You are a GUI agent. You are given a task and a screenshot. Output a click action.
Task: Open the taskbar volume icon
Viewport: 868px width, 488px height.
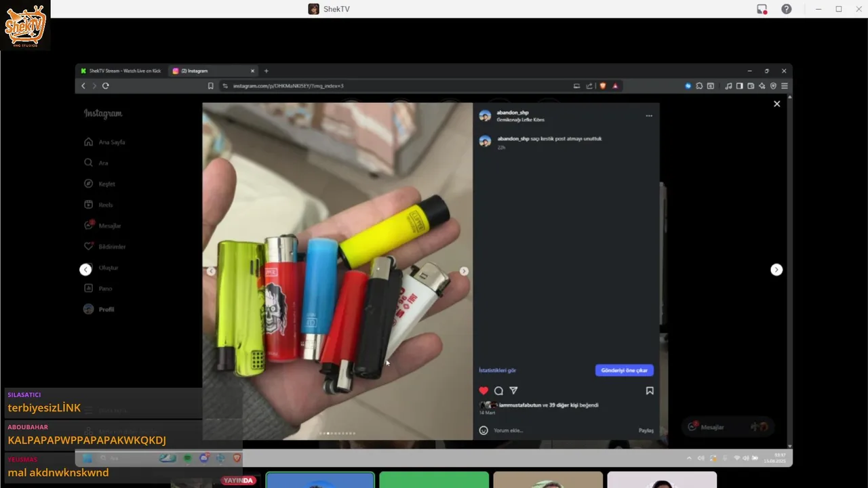coord(746,458)
